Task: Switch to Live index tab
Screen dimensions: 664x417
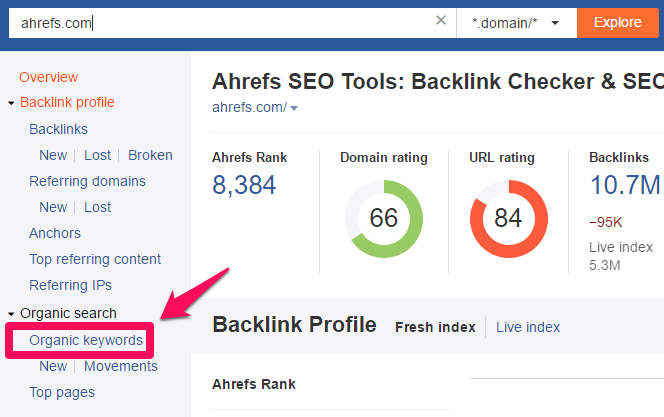Action: point(528,327)
